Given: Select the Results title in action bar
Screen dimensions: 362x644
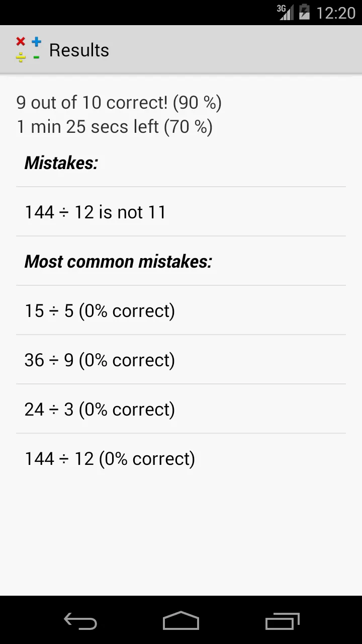Looking at the screenshot, I should pos(79,50).
